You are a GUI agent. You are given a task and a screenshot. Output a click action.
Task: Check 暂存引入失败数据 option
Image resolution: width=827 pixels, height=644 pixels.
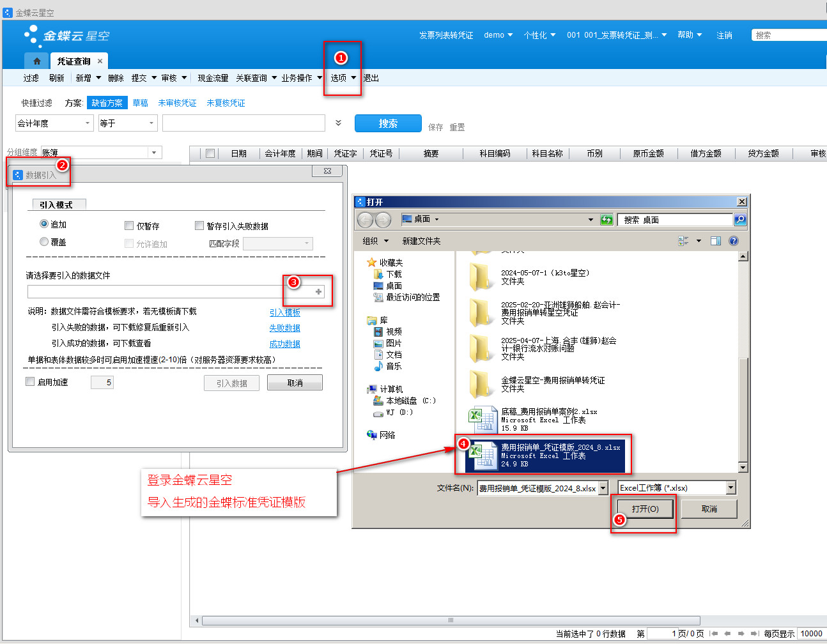(x=199, y=226)
